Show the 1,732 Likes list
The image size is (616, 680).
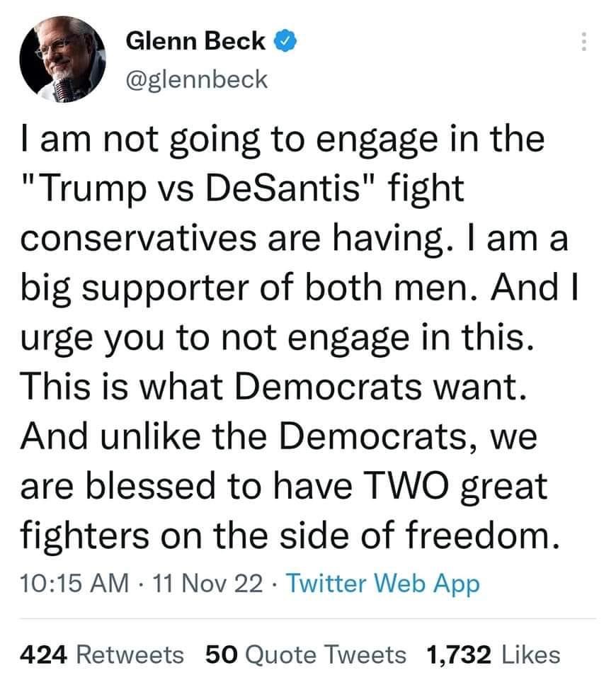coord(494,654)
